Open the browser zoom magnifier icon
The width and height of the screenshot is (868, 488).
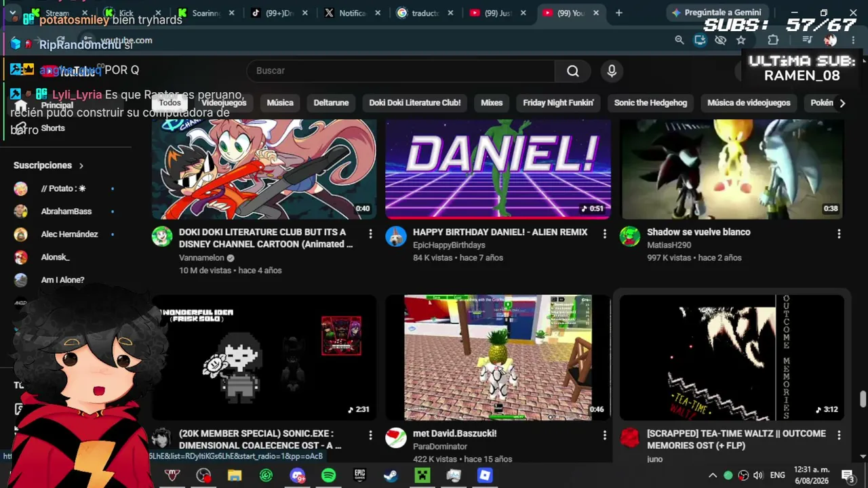(x=679, y=40)
